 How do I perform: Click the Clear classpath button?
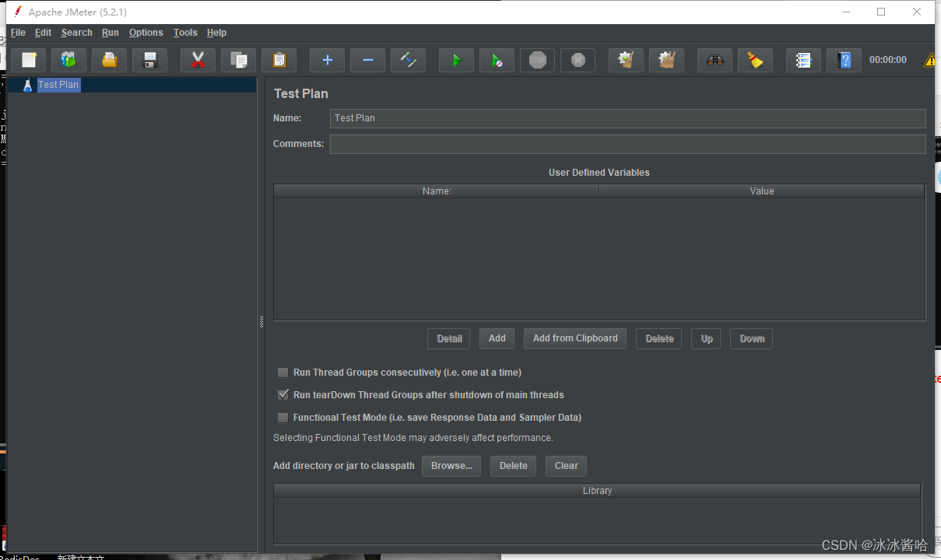click(566, 466)
